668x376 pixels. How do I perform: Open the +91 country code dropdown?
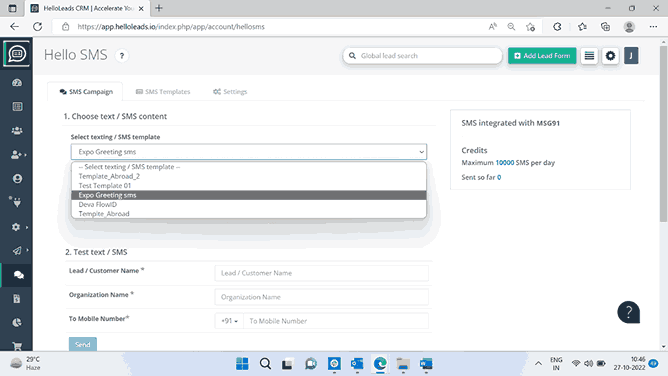229,321
